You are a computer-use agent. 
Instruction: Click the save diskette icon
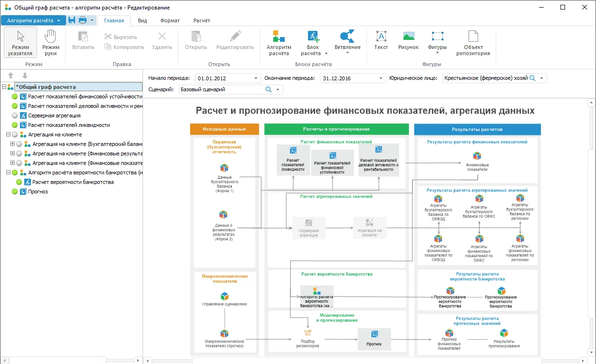click(72, 20)
